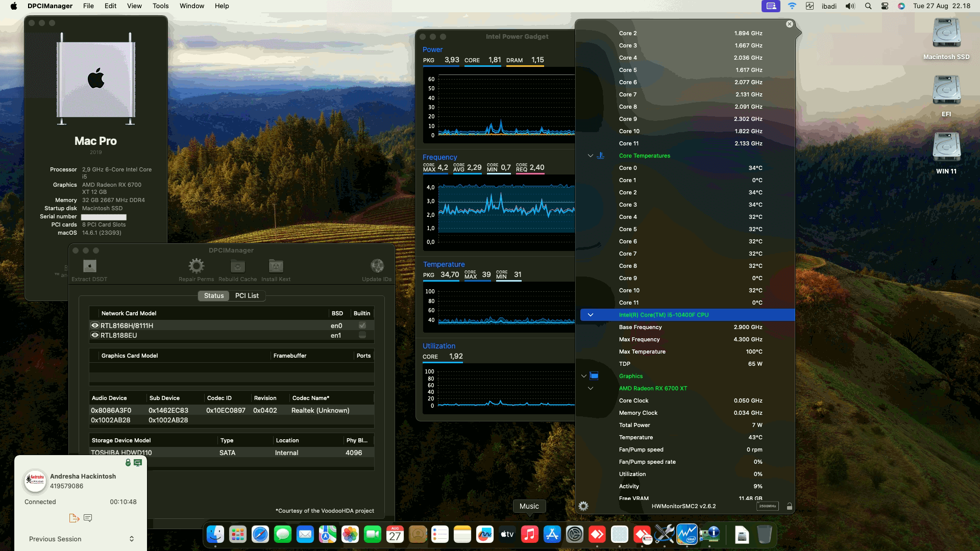Open Trash in the Dock
This screenshot has width=980, height=551.
click(765, 534)
